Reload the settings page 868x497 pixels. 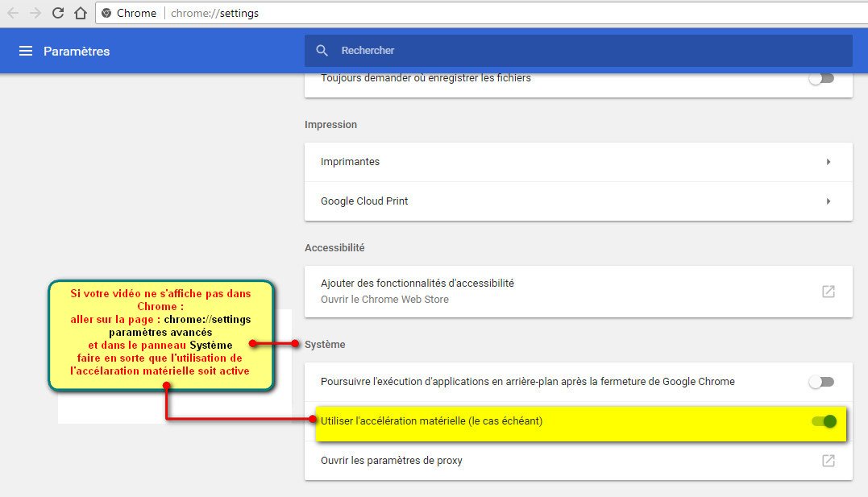[57, 13]
